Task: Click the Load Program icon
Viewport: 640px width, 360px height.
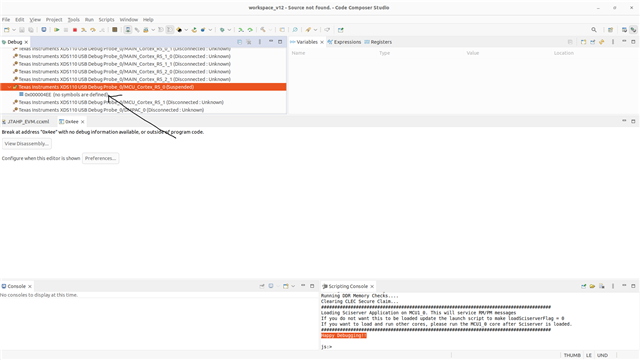Action: pyautogui.click(x=146, y=30)
